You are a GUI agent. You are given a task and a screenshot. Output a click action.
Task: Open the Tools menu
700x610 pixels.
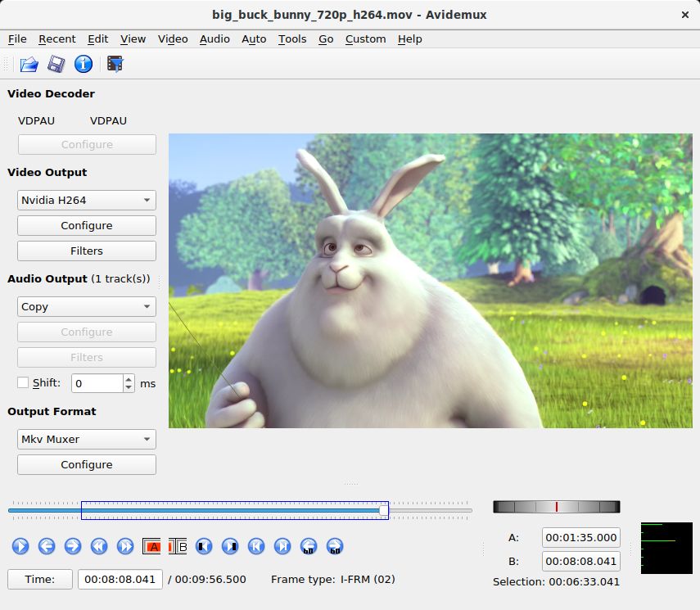[x=292, y=38]
